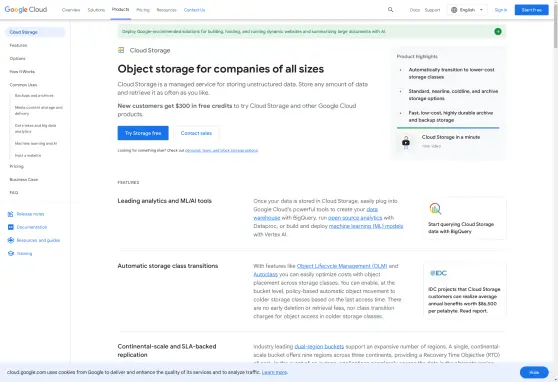Go to Pricing in the sidebar

16,166
